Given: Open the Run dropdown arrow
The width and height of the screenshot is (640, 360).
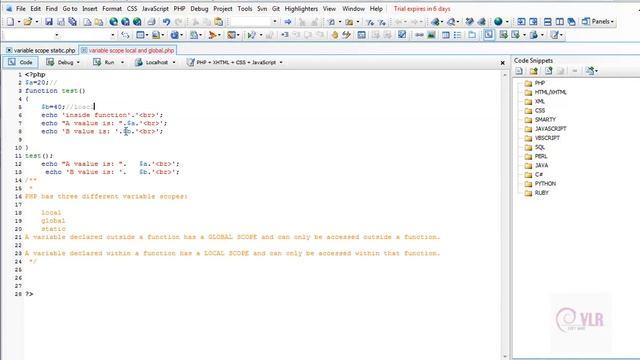Looking at the screenshot, I should tap(122, 62).
